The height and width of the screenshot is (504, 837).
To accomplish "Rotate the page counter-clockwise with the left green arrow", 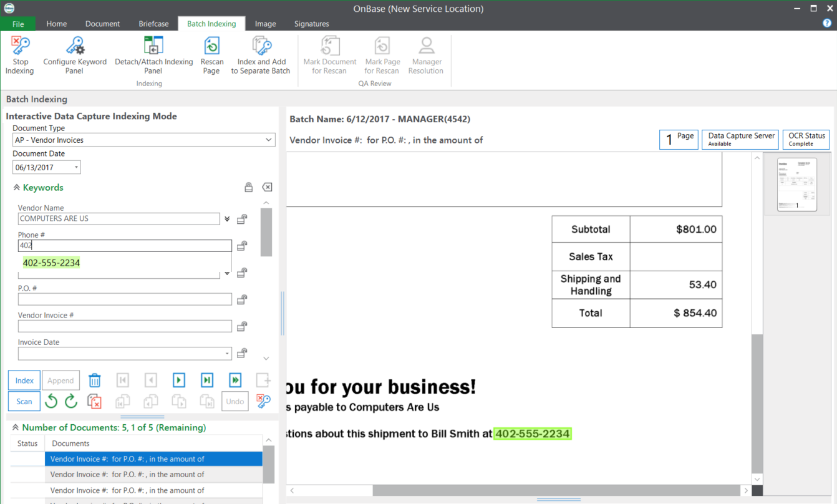I will pyautogui.click(x=51, y=402).
